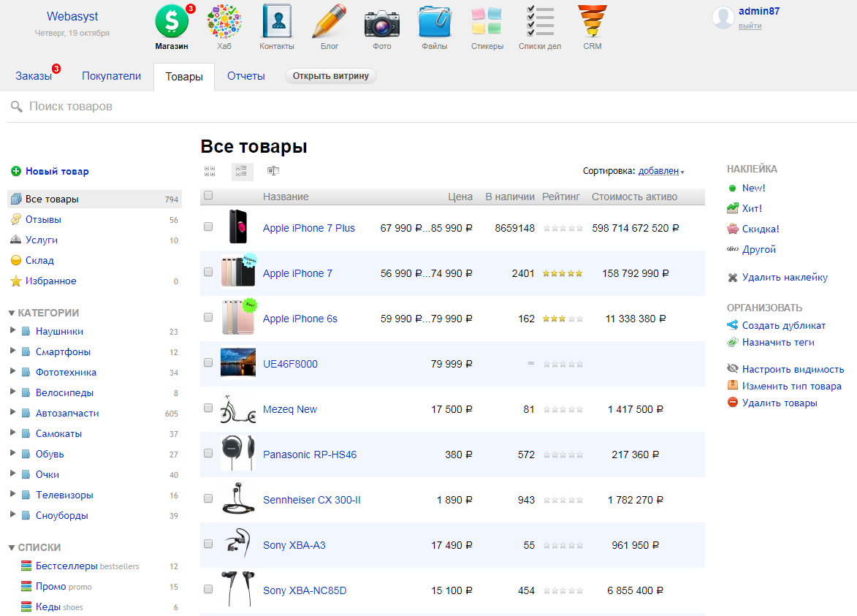Image resolution: width=857 pixels, height=616 pixels.
Task: Check the UE46F8000 checkbox
Action: [x=208, y=362]
